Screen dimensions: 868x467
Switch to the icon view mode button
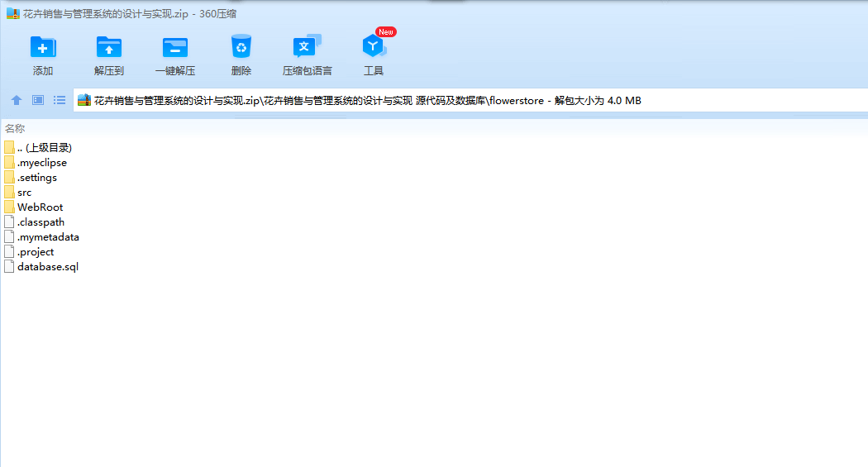38,100
